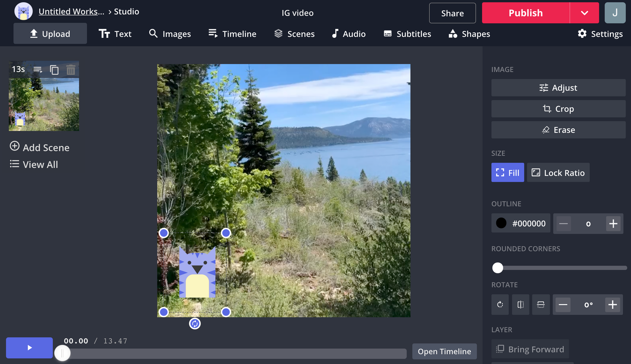Increase the outline width with plus
The width and height of the screenshot is (631, 364).
click(x=613, y=224)
